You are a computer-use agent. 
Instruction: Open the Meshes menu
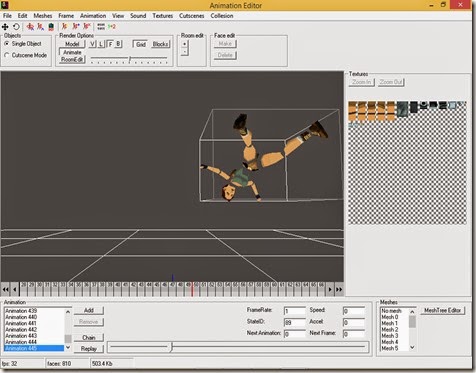pos(43,16)
